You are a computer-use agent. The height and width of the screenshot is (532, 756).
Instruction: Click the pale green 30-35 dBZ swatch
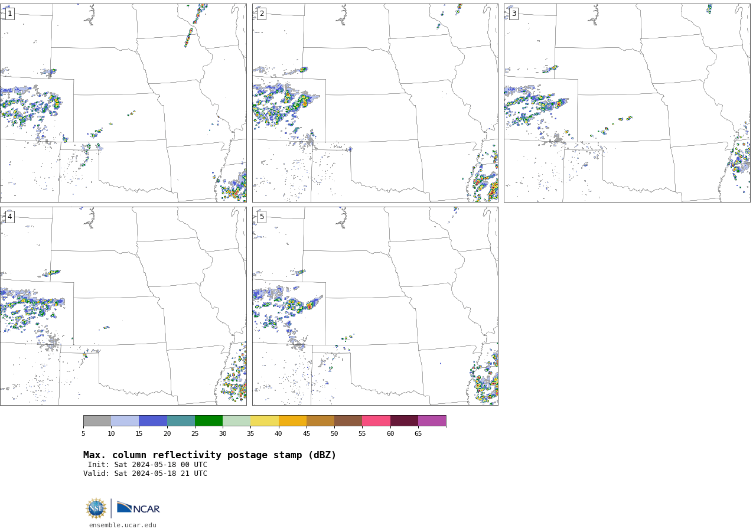[x=237, y=420]
